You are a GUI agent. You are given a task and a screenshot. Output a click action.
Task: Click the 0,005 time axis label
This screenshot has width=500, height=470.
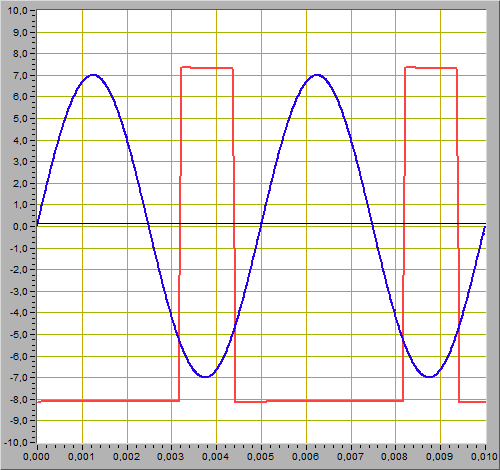point(260,457)
